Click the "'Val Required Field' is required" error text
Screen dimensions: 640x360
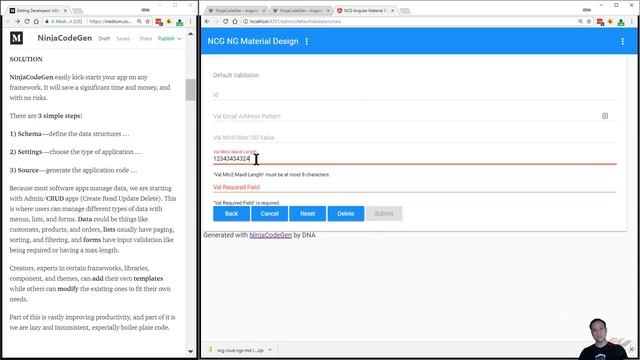click(x=247, y=203)
